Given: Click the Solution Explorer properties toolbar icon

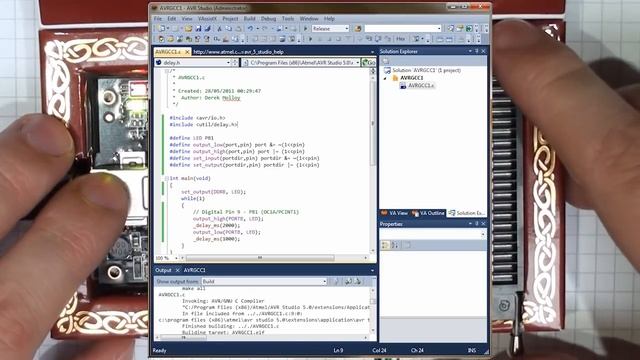Looking at the screenshot, I should coord(386,61).
